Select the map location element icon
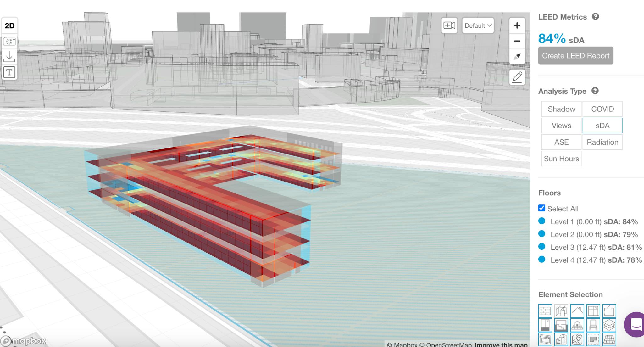Viewport: 644px width, 347px height. click(577, 340)
